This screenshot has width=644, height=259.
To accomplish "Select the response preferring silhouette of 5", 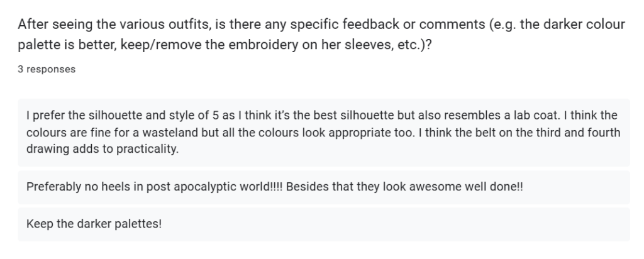I will point(324,132).
